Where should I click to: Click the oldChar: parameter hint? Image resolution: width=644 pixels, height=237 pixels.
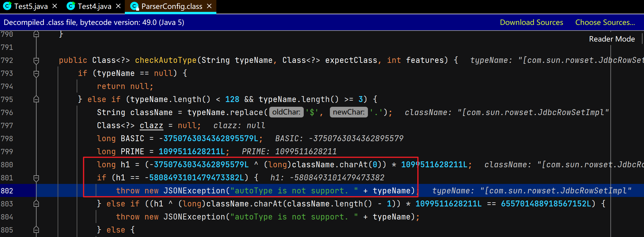click(x=286, y=112)
